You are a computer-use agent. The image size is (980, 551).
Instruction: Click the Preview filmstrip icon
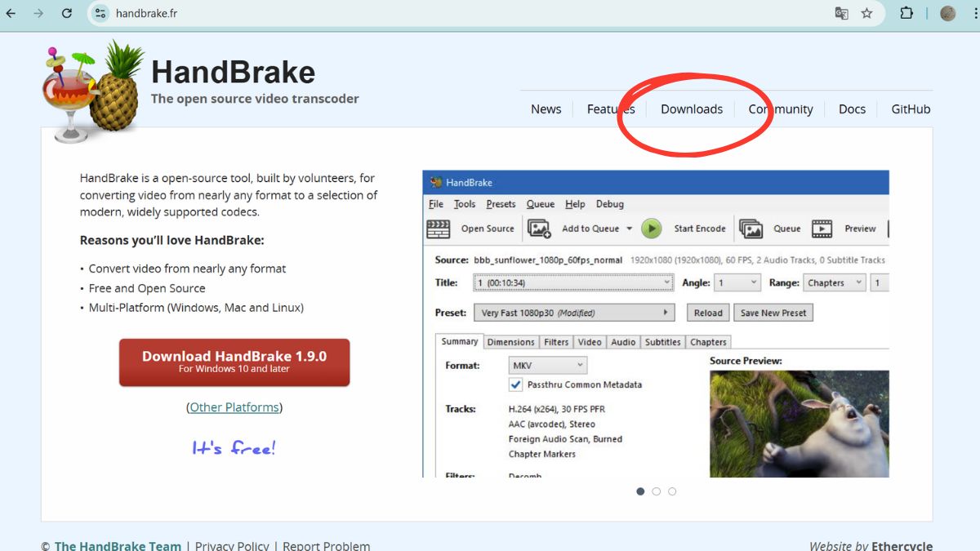(822, 229)
